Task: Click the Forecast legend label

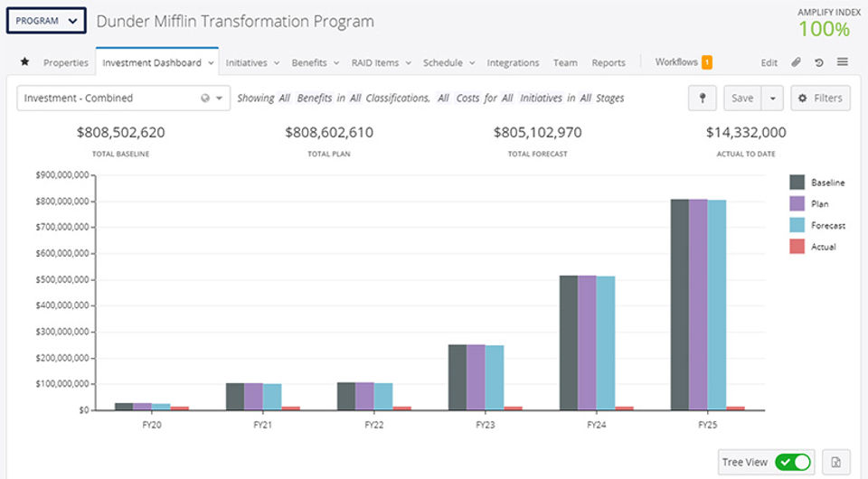Action: pos(828,225)
